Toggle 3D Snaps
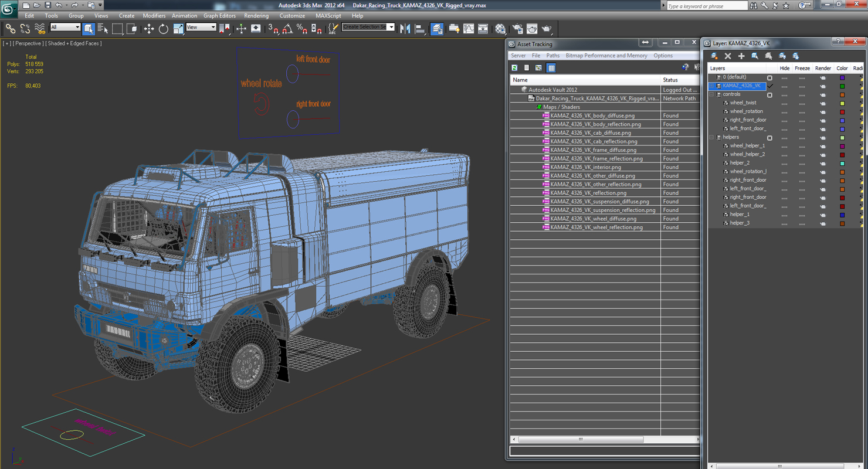This screenshot has height=469, width=868. [273, 28]
